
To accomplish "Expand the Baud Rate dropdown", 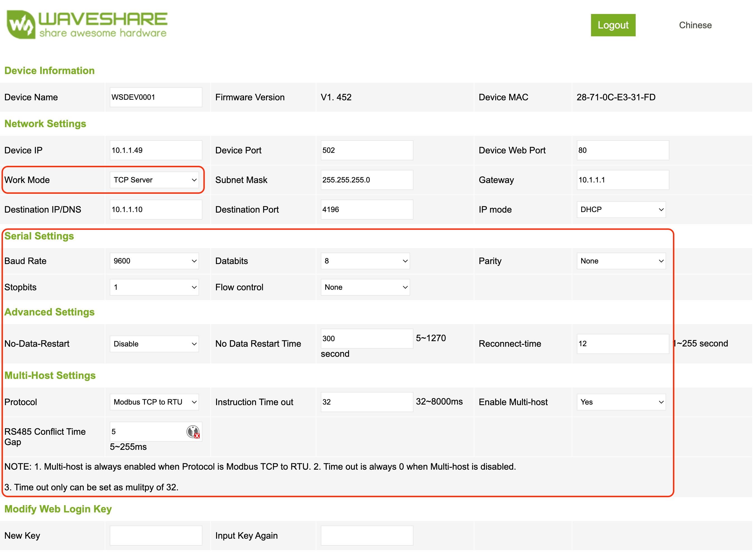I will coord(154,261).
